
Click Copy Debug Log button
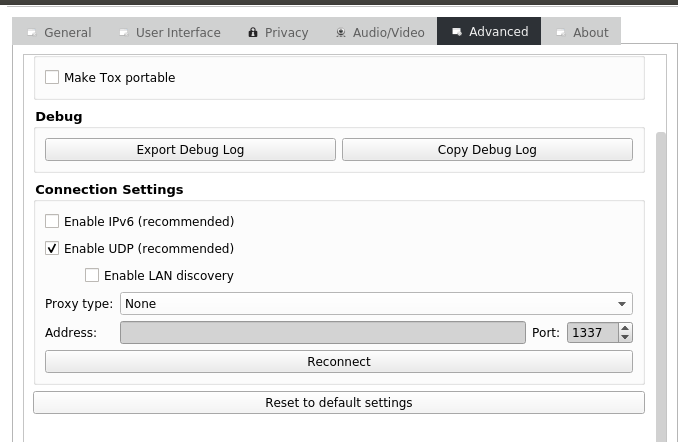pyautogui.click(x=487, y=150)
